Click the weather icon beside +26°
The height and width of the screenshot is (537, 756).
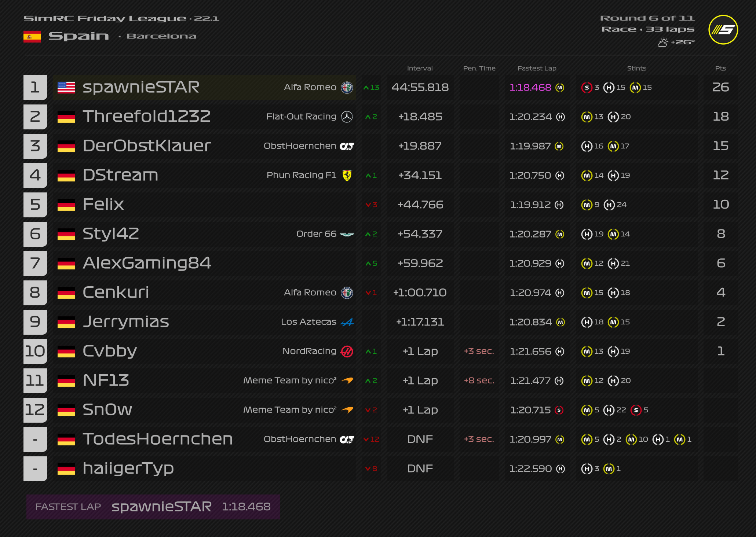(x=662, y=43)
